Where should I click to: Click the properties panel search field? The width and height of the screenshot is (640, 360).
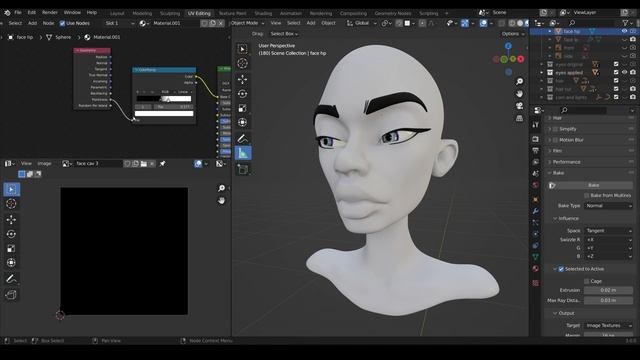click(584, 110)
